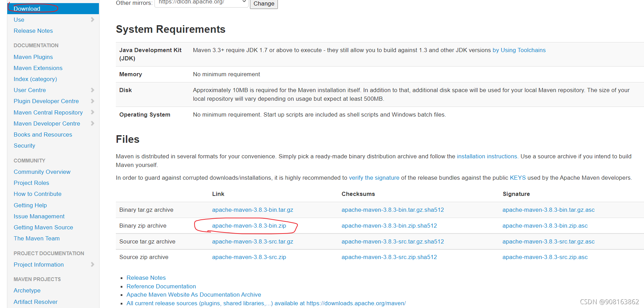644x308 pixels.
Task: Click the Change mirror button
Action: tap(264, 4)
